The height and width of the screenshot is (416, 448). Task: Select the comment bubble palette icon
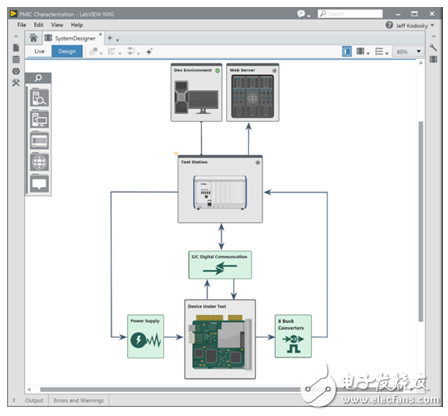pos(39,184)
